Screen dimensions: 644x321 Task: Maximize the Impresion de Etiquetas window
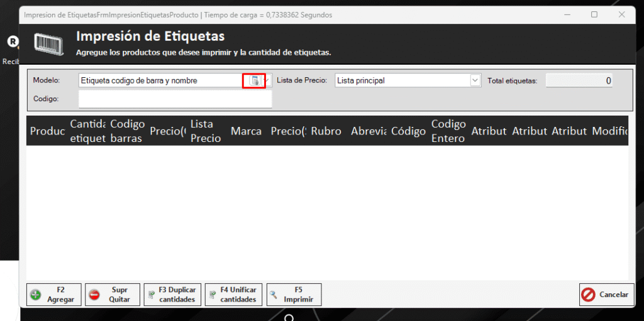pos(594,14)
